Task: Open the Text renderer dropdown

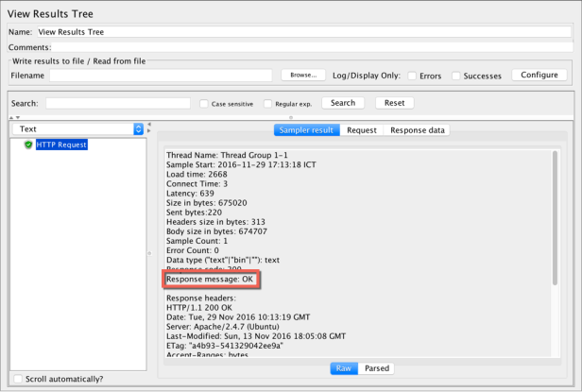Action: (x=138, y=128)
